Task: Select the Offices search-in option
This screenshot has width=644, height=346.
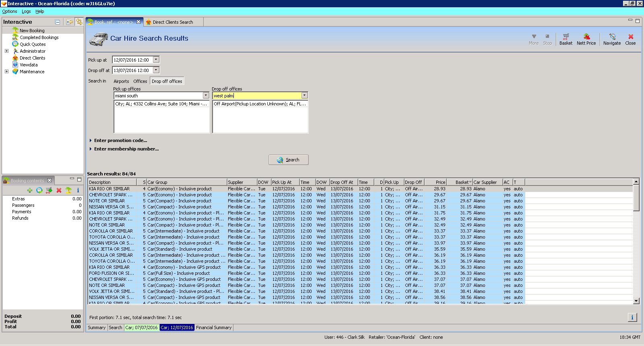Action: (x=140, y=81)
